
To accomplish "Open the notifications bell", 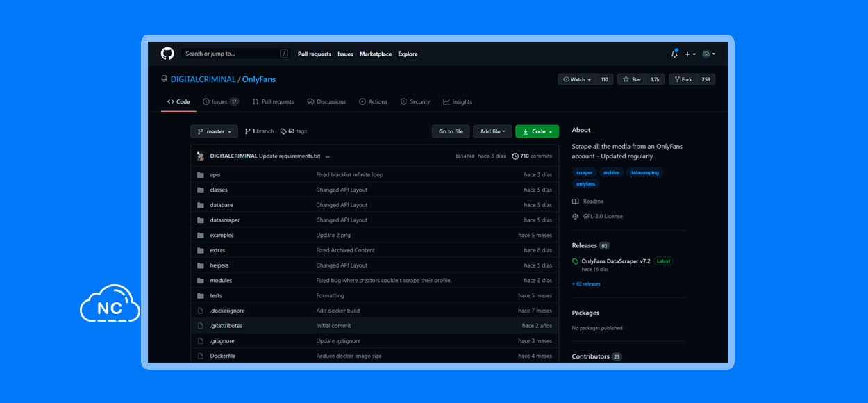I will [674, 54].
